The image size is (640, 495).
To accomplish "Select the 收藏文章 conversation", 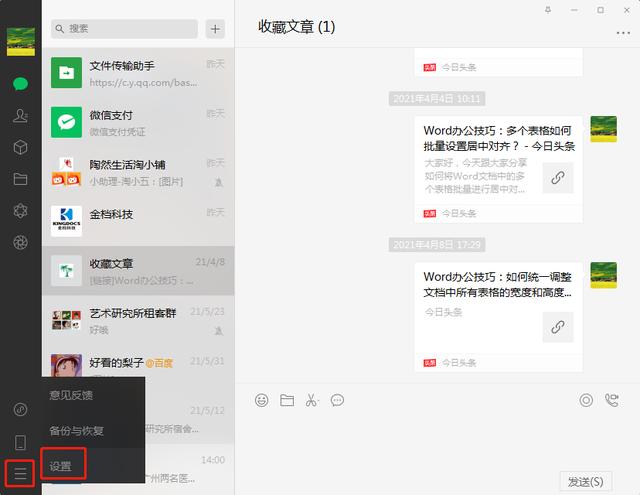I will pyautogui.click(x=138, y=271).
